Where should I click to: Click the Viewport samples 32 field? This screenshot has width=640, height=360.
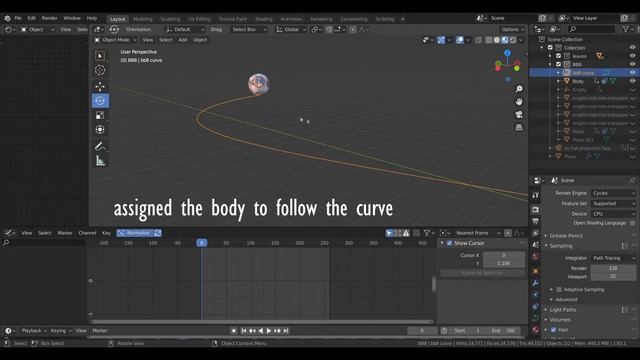[613, 277]
